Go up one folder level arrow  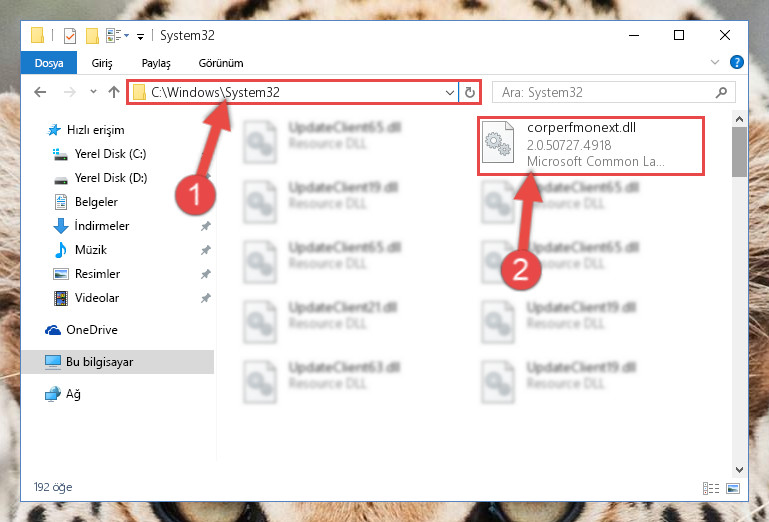[x=114, y=92]
